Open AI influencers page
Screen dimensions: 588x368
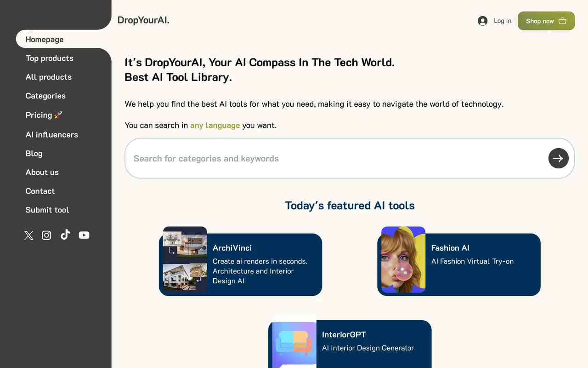(x=52, y=135)
